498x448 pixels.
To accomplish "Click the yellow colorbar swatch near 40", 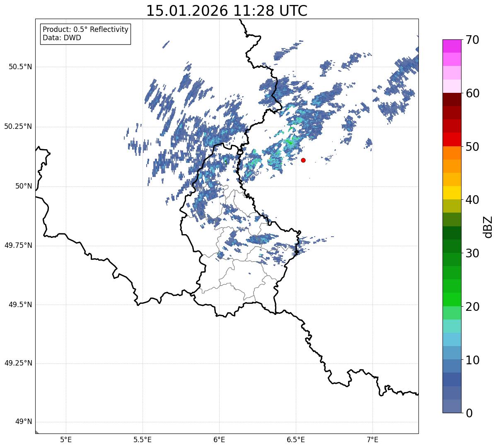I will (x=452, y=193).
